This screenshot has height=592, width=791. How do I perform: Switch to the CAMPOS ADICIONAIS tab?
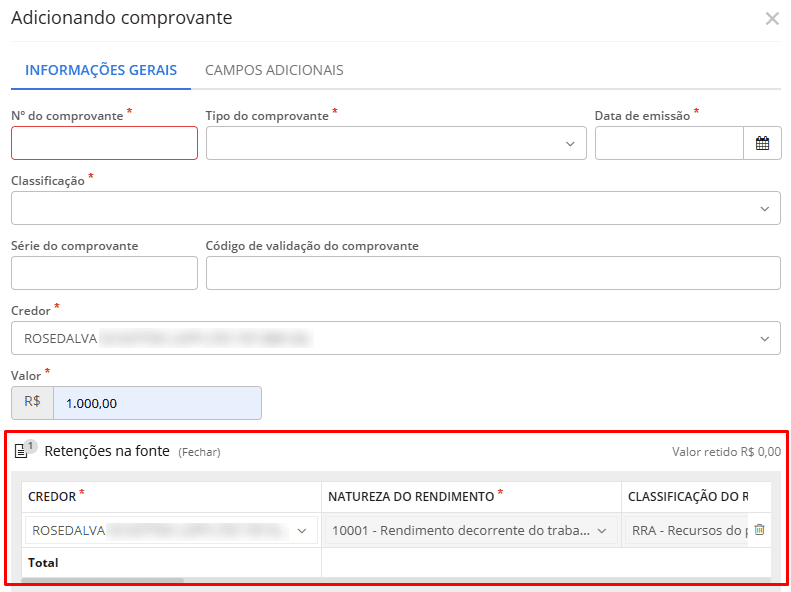tap(274, 70)
